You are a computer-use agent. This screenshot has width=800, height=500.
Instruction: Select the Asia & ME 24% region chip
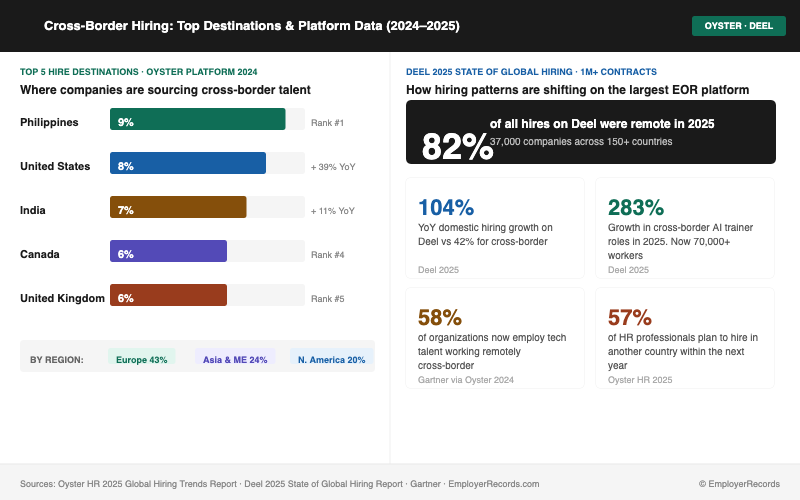pyautogui.click(x=235, y=358)
